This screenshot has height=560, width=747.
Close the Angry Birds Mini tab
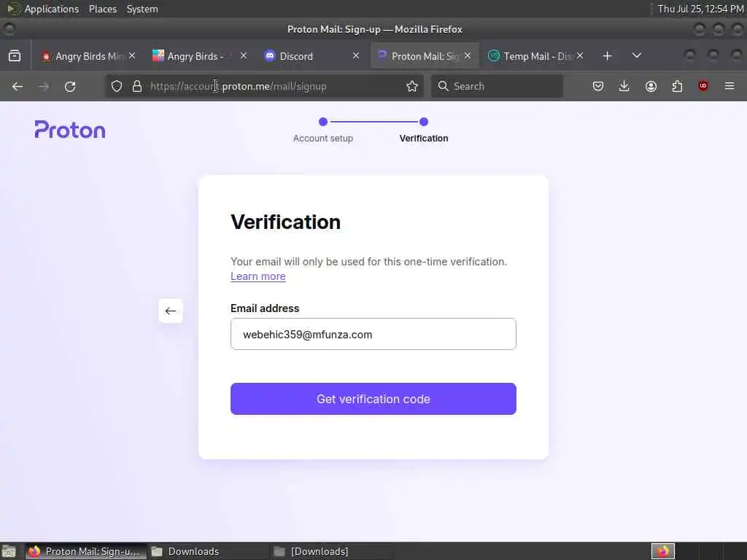point(132,55)
